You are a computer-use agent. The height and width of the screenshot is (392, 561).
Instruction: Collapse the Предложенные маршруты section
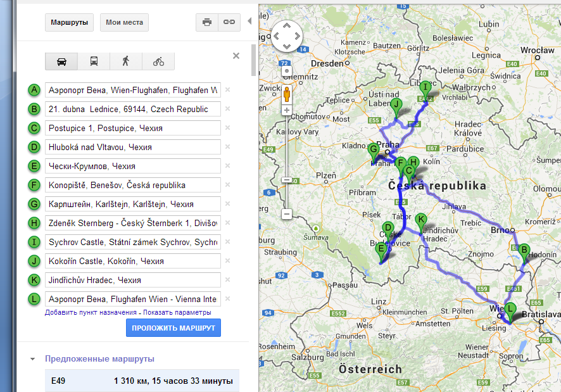pyautogui.click(x=32, y=359)
